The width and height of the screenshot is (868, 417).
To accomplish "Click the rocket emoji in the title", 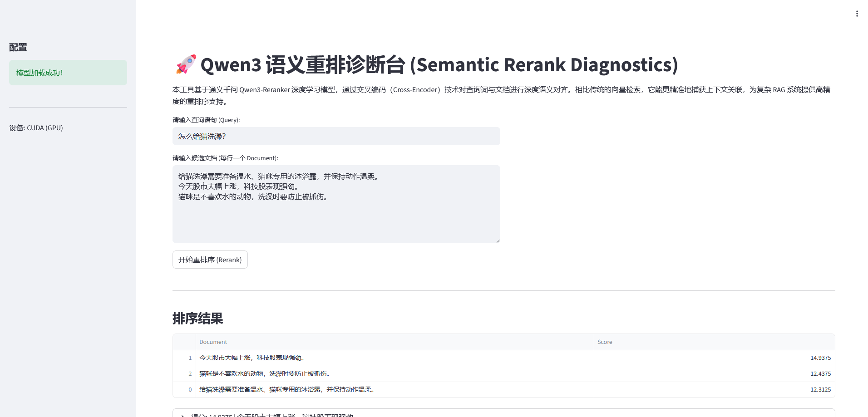I will tap(186, 64).
